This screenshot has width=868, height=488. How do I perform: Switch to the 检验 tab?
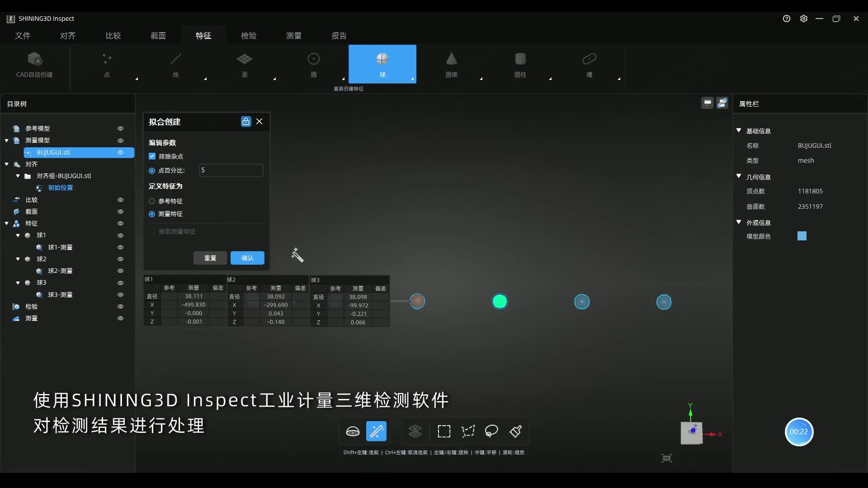click(248, 36)
